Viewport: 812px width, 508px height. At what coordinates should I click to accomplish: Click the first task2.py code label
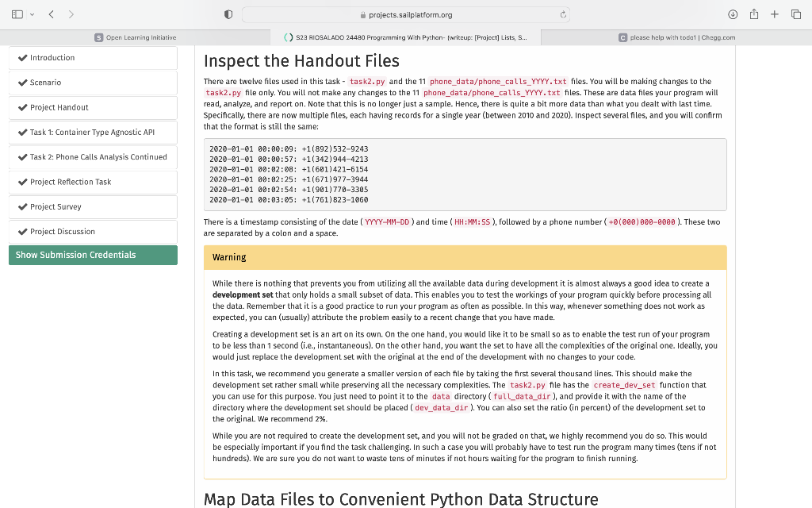pyautogui.click(x=367, y=82)
